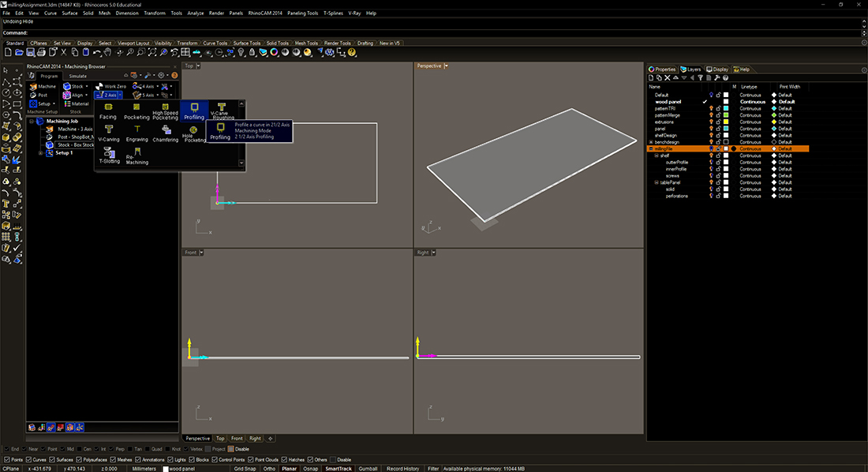Open the RhinoCAM 2014 menu
The height and width of the screenshot is (472, 868).
[265, 13]
